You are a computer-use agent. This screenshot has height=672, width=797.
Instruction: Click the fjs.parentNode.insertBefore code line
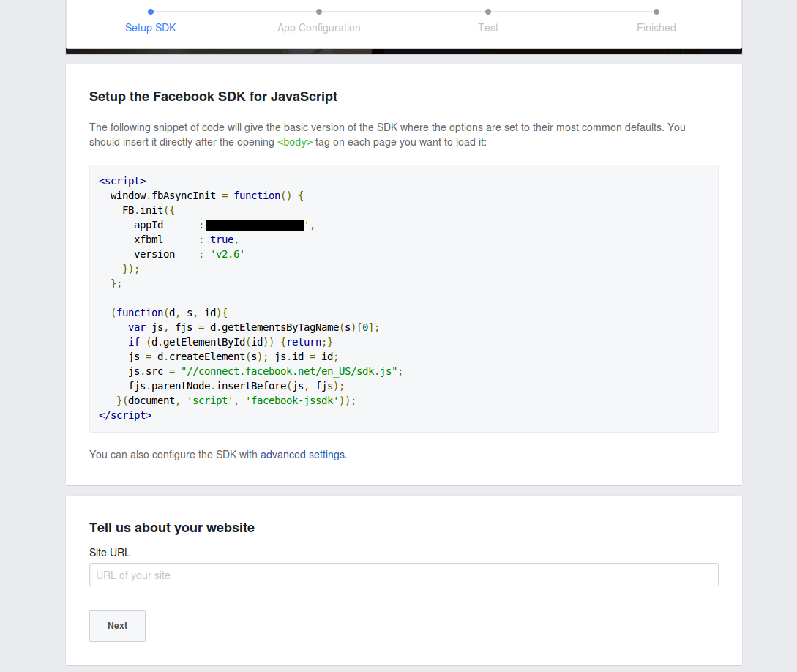point(236,386)
